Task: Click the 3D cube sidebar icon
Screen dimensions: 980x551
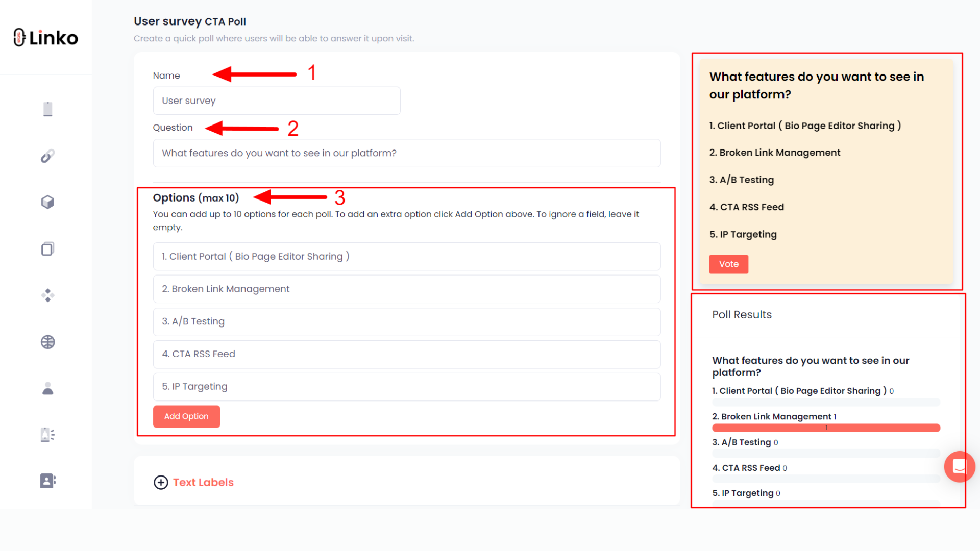Action: [x=47, y=202]
